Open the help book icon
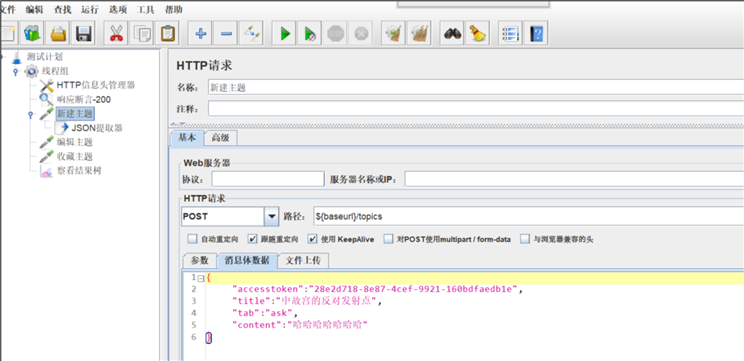 536,33
